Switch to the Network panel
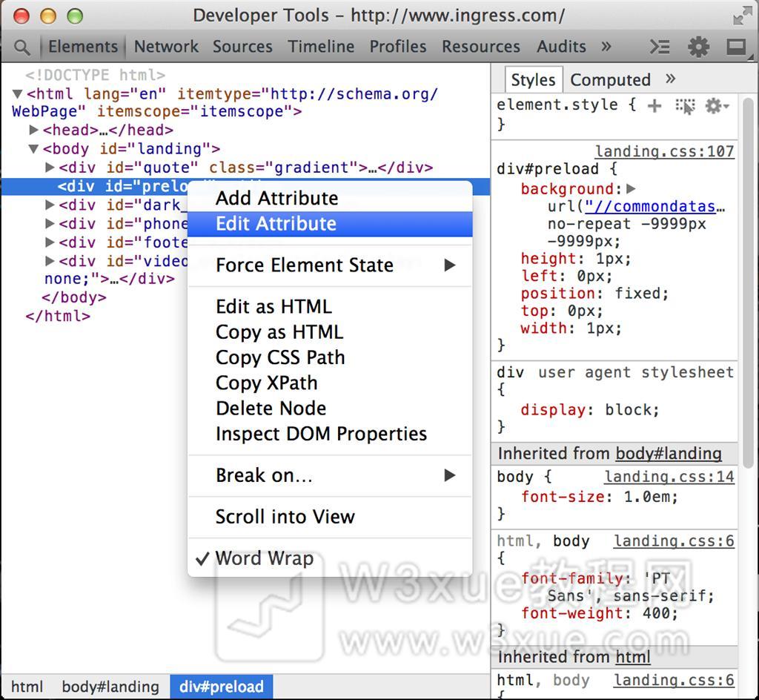This screenshot has height=700, width=759. click(166, 47)
